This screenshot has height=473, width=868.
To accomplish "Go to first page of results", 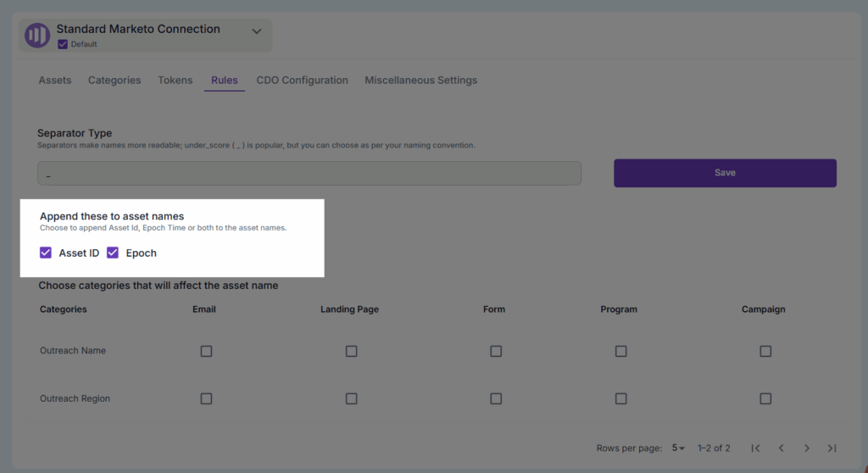I will pyautogui.click(x=755, y=448).
